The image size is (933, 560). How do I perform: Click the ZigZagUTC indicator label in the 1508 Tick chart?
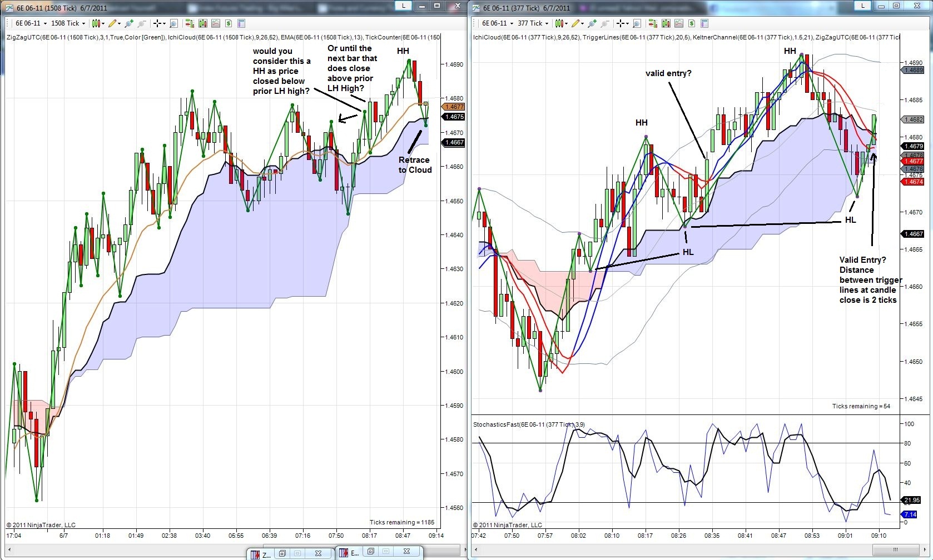point(87,37)
